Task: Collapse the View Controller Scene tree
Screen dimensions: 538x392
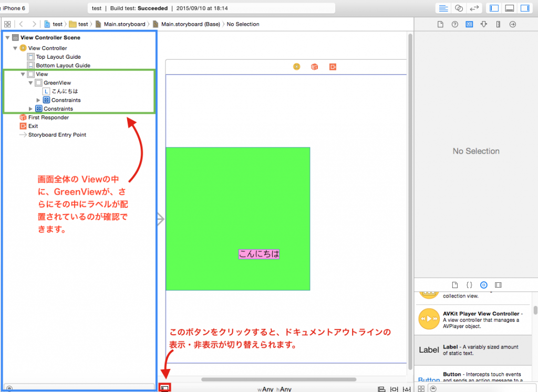Action: tap(7, 38)
